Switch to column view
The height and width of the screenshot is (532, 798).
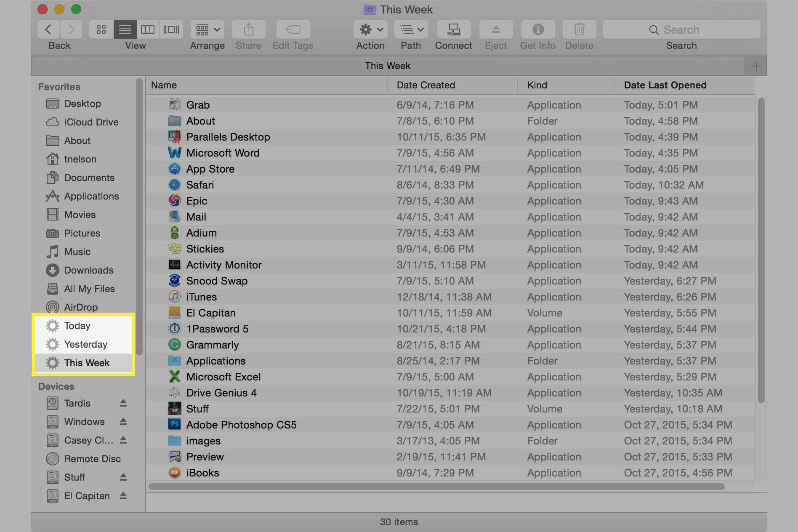(x=148, y=29)
